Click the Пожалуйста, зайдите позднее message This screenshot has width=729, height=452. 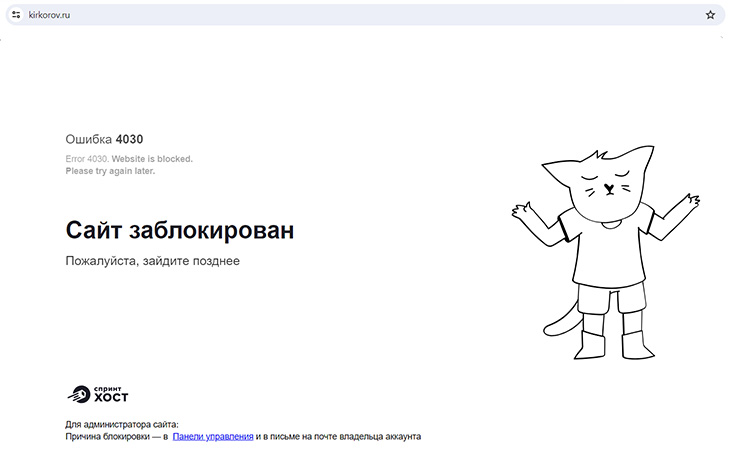coord(152,261)
